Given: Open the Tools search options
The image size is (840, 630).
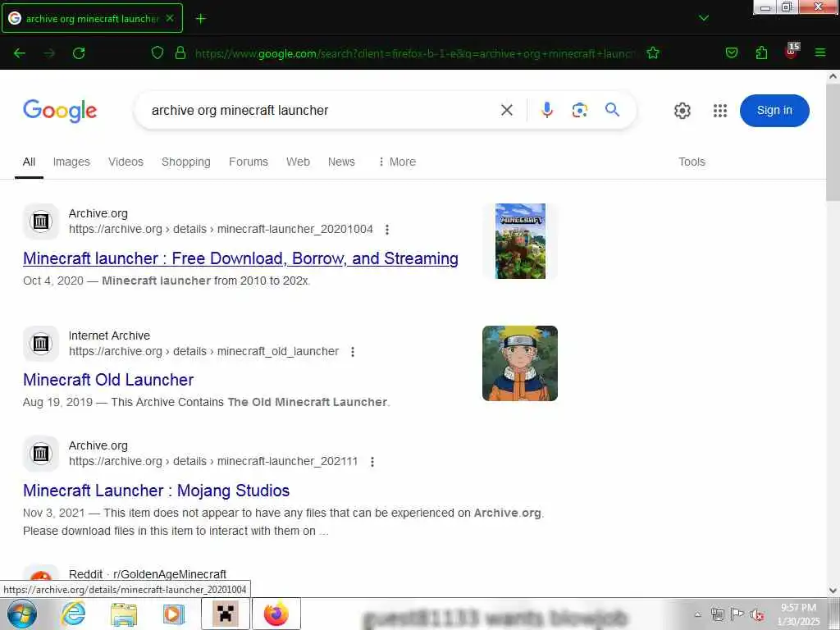Looking at the screenshot, I should (x=692, y=162).
